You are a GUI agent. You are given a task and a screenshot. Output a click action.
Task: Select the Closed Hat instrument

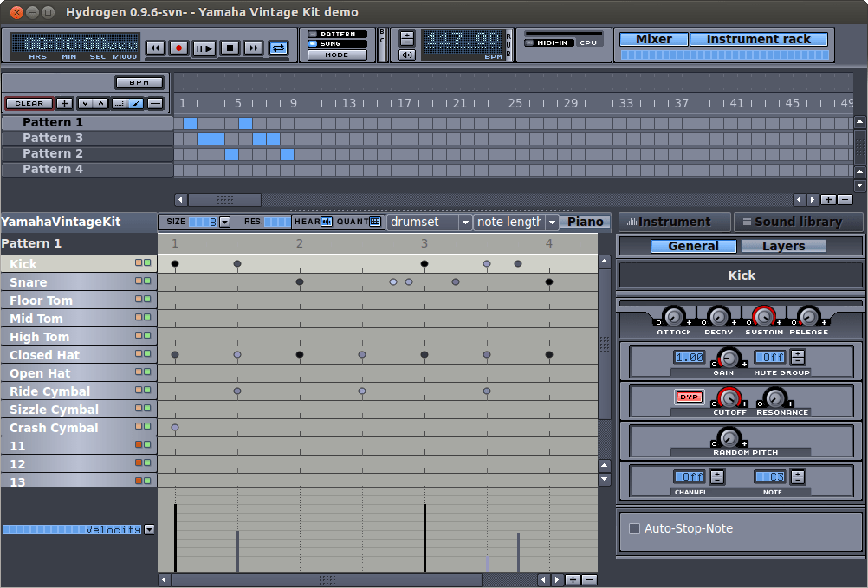click(x=79, y=355)
